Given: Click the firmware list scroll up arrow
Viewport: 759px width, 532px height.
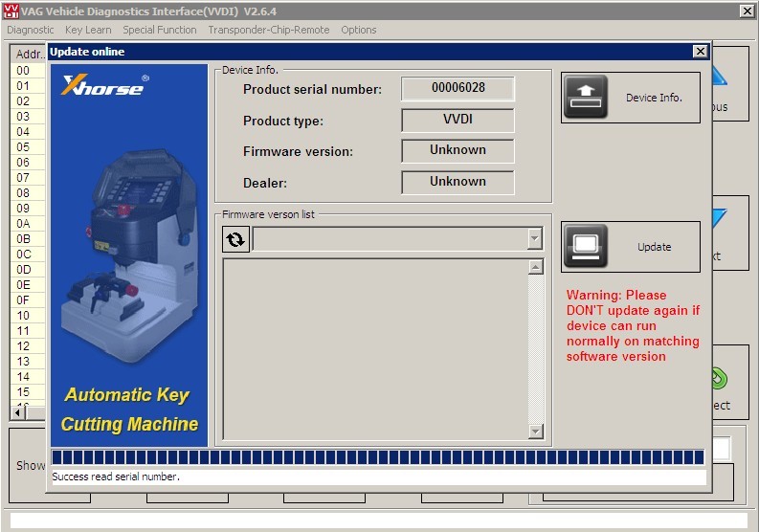Looking at the screenshot, I should pos(535,267).
